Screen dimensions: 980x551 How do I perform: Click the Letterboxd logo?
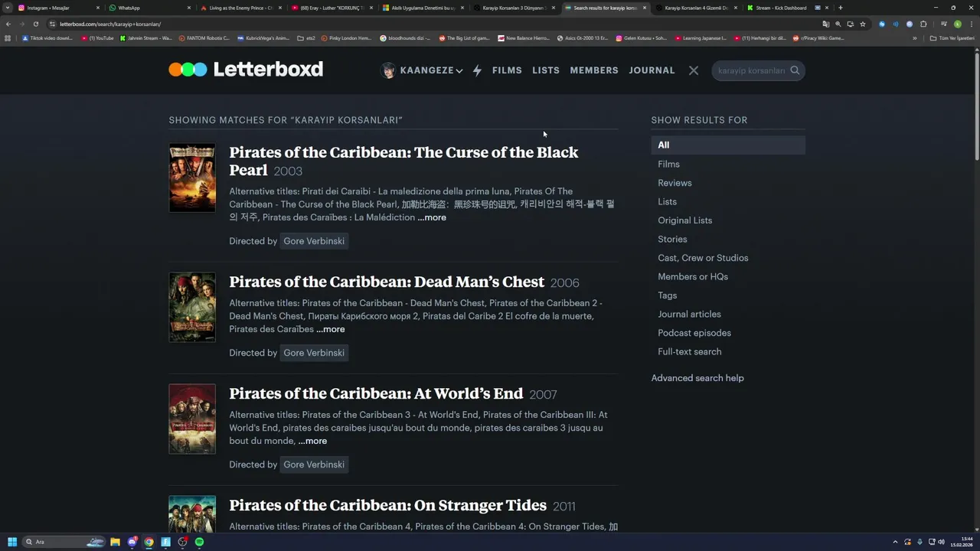246,70
